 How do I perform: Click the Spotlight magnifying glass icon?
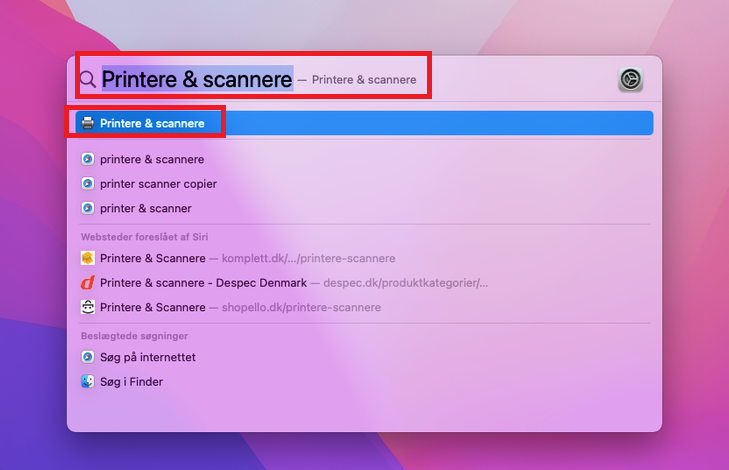pyautogui.click(x=88, y=80)
